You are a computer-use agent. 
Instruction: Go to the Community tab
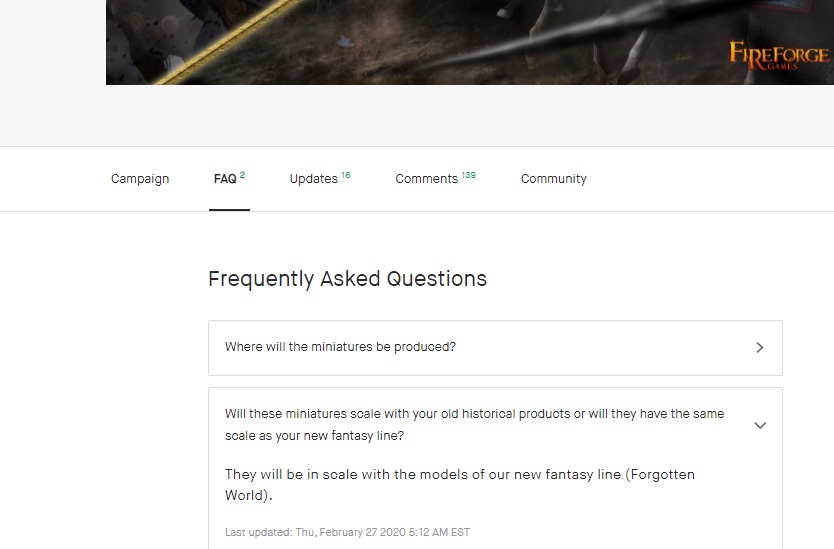(553, 179)
